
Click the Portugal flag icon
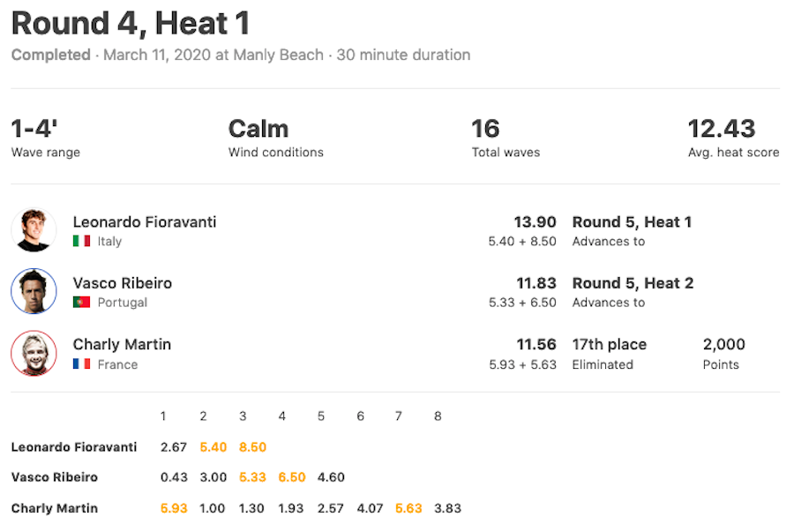click(x=81, y=303)
